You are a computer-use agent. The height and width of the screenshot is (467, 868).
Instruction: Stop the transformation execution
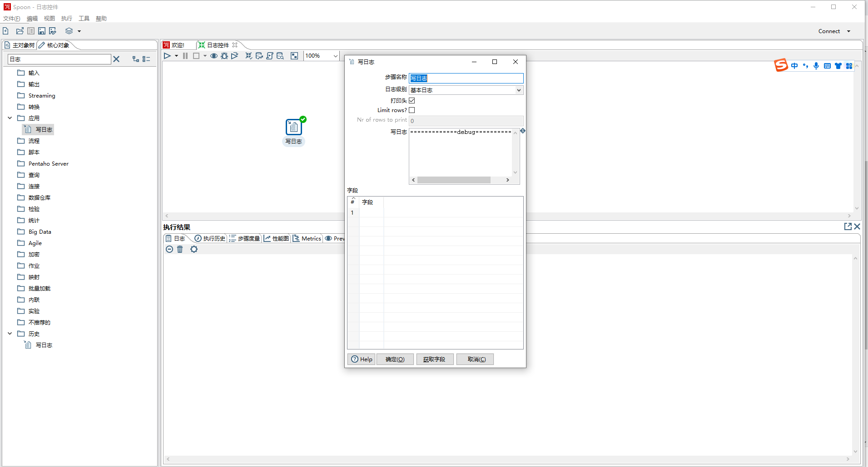(x=196, y=56)
